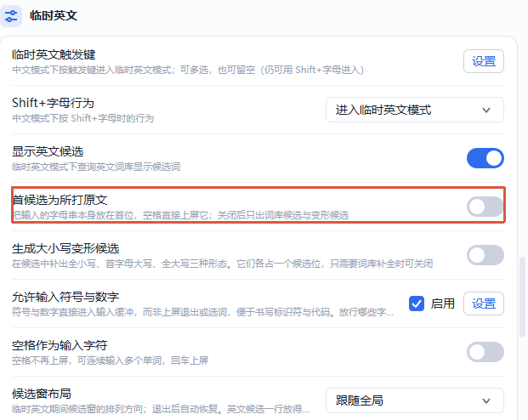Select the 临时英文触发键 row title
The image size is (528, 420).
(54, 54)
